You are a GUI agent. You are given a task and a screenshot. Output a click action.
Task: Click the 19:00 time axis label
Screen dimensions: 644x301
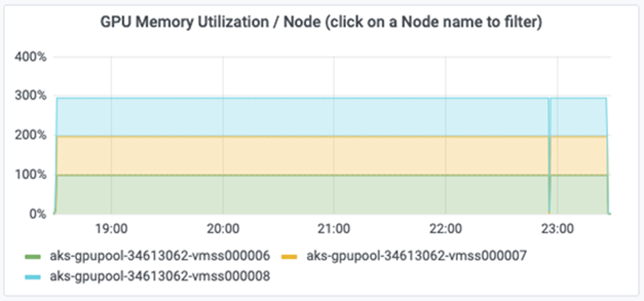point(111,229)
